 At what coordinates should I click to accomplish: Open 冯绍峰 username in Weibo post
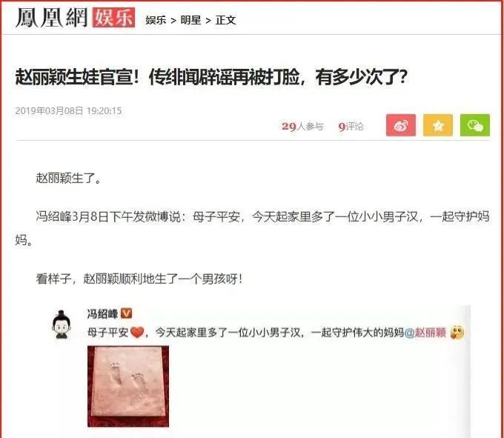pos(102,313)
